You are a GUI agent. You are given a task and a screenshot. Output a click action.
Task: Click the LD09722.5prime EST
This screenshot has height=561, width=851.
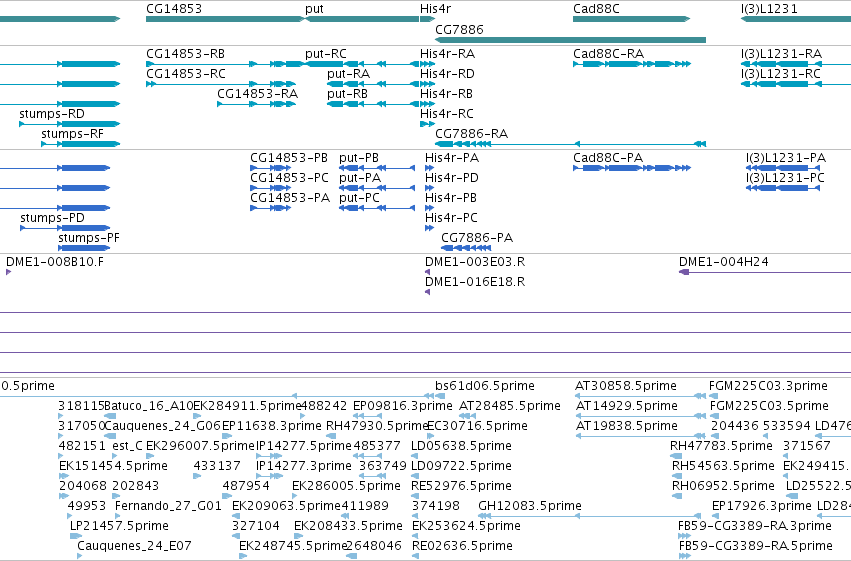(417, 476)
